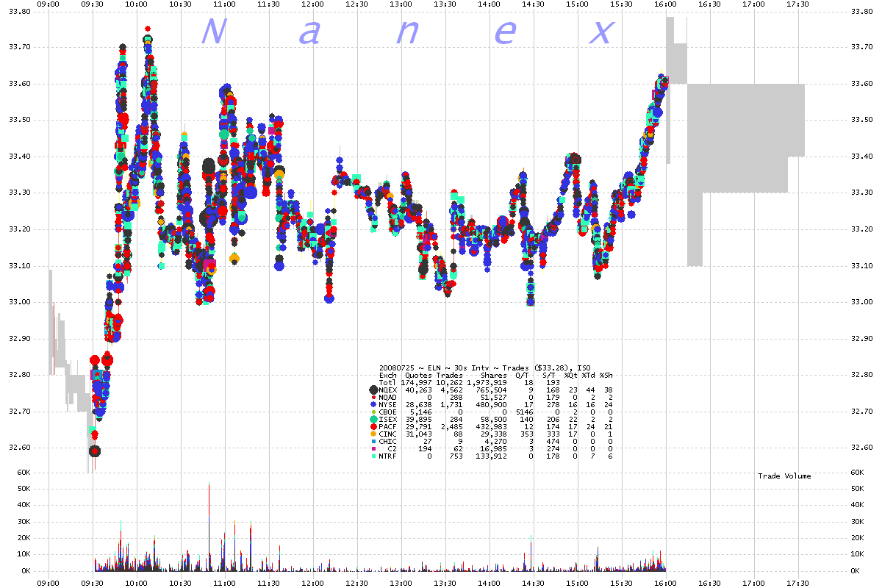Viewport: 882px width, 588px height.
Task: Click the %Sh column header
Action: click(x=606, y=376)
